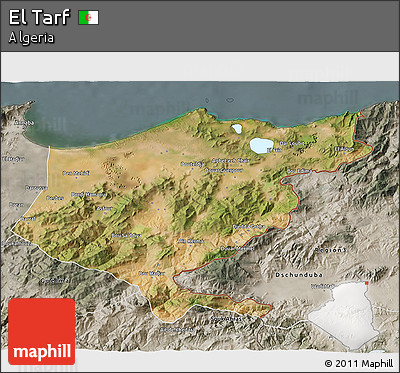Click the Souk Ahras town label
The height and width of the screenshot is (373, 400).
(225, 318)
